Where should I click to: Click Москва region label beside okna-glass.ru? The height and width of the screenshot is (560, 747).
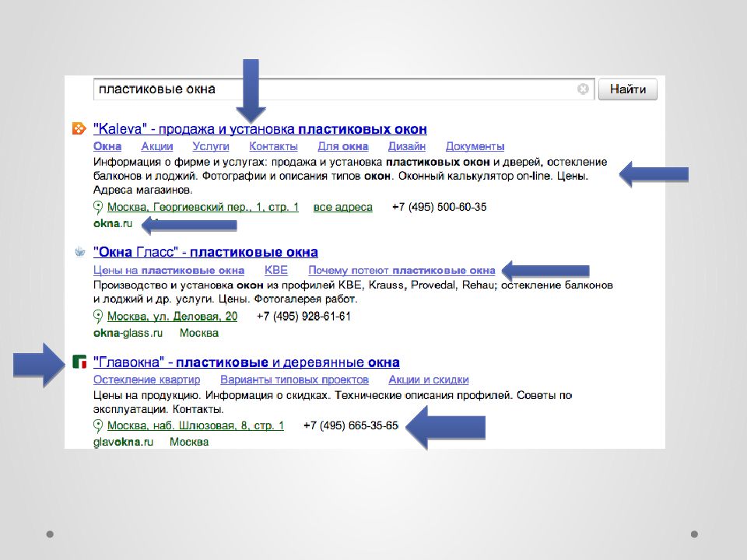click(x=199, y=333)
